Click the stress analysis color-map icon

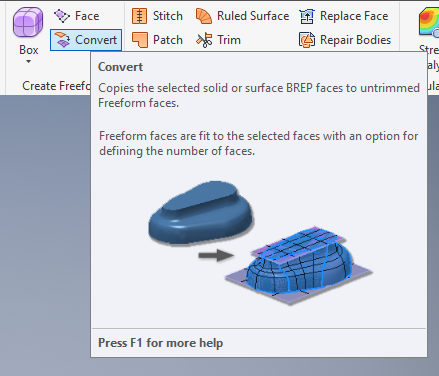[429, 23]
